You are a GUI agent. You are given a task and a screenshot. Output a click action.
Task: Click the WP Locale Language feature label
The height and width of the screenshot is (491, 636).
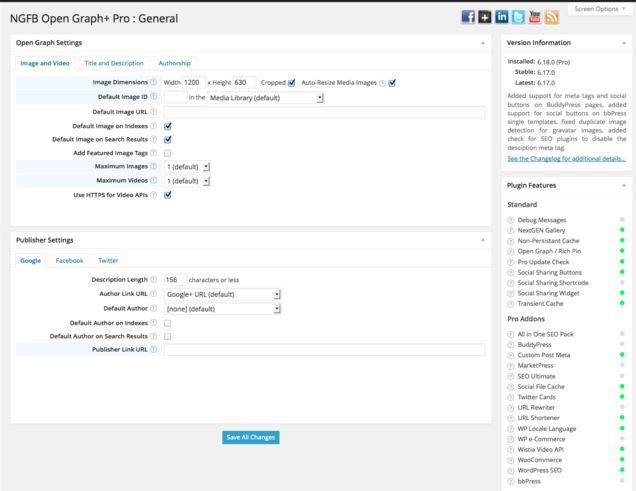[x=547, y=429]
